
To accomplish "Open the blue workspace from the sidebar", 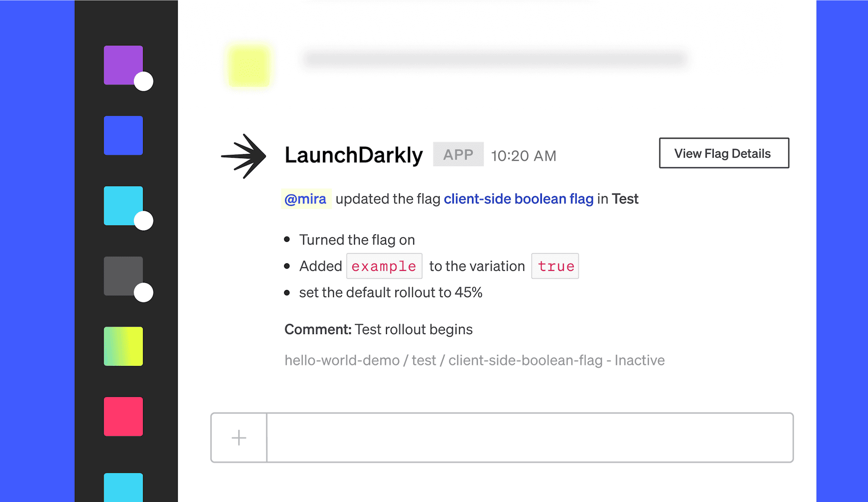I will point(123,135).
